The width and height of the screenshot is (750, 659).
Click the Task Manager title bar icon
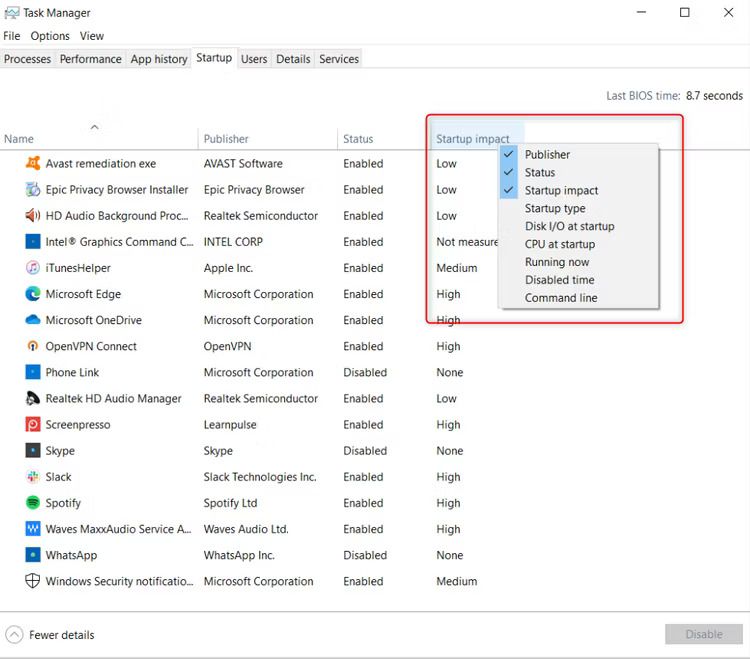[11, 13]
